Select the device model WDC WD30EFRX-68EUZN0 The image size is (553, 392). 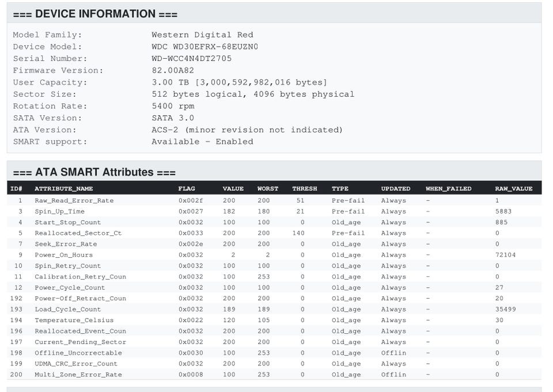pyautogui.click(x=204, y=47)
